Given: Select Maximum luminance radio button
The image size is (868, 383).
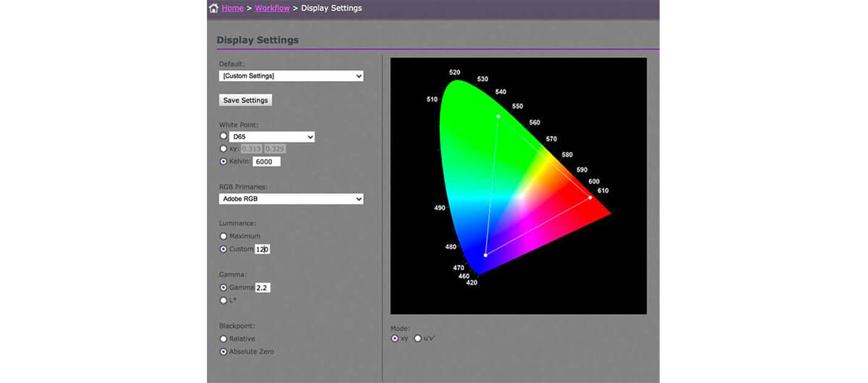Looking at the screenshot, I should [x=223, y=236].
